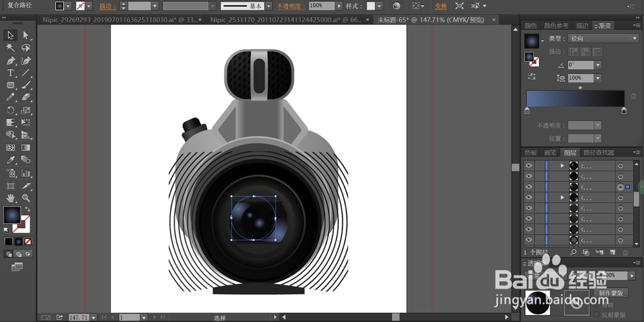Screen dimensions: 644x322
Task: Create new layer in Layers panel
Action: click(612, 252)
